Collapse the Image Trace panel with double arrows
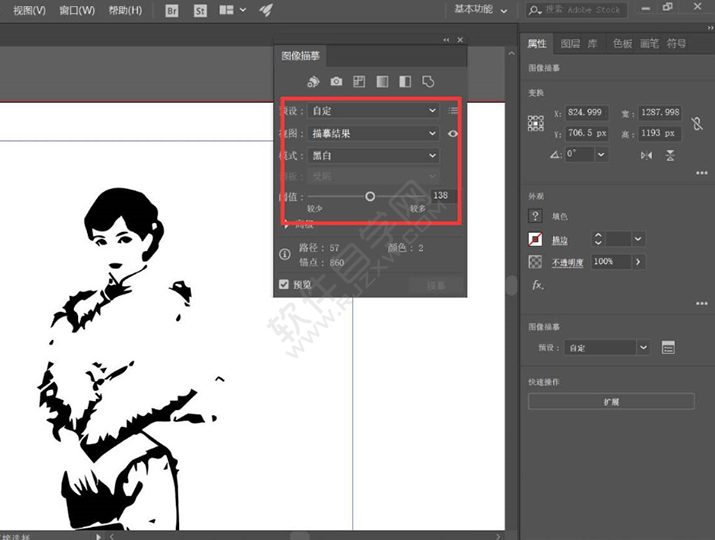715x540 pixels. [x=446, y=40]
